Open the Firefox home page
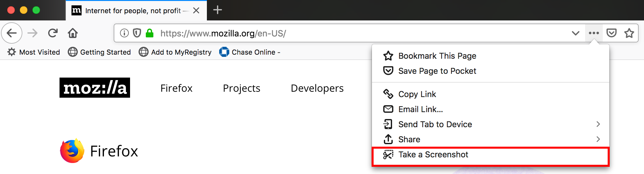The width and height of the screenshot is (644, 174). 73,33
